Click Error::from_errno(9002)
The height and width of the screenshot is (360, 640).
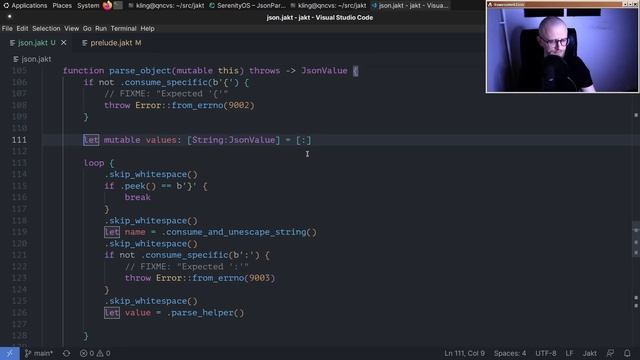click(x=195, y=105)
